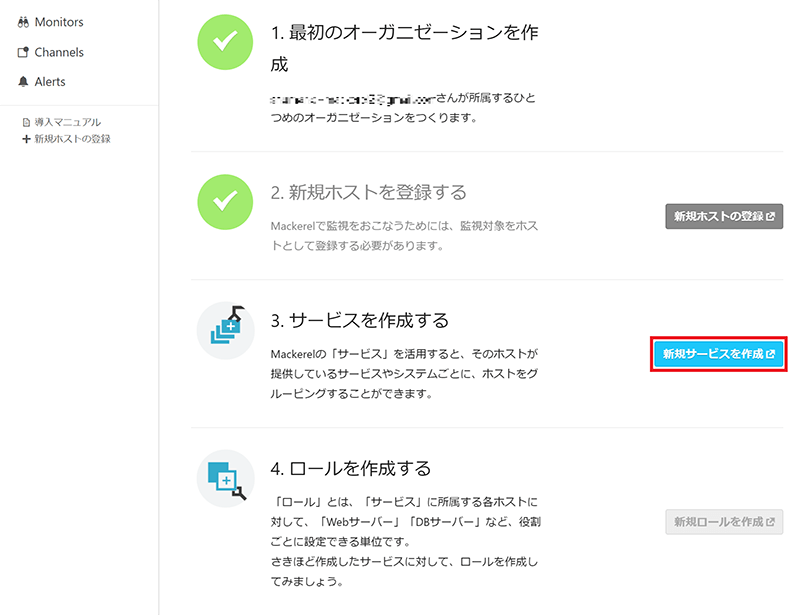Open the 新規ホストの登録 sidebar link

tap(72, 139)
